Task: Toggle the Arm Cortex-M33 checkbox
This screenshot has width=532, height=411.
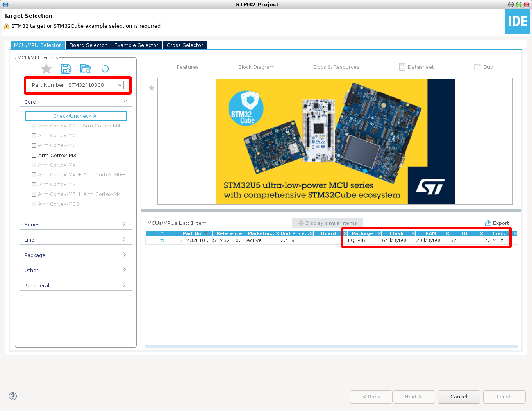Action: click(x=34, y=204)
